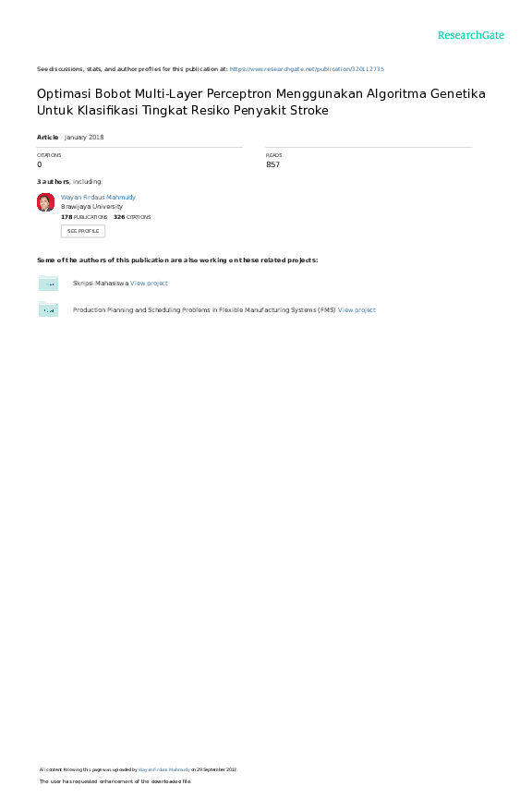
Task: Click the Brawijaya University affiliation text
Action: coord(91,207)
